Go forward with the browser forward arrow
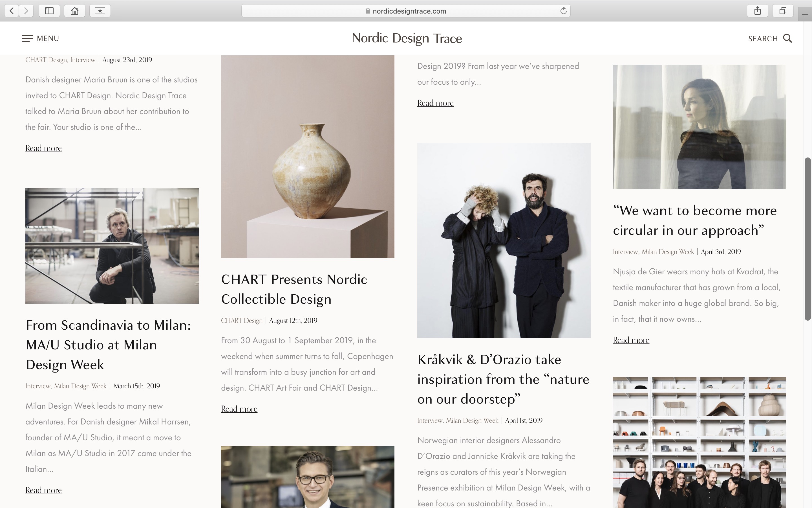 [x=26, y=11]
